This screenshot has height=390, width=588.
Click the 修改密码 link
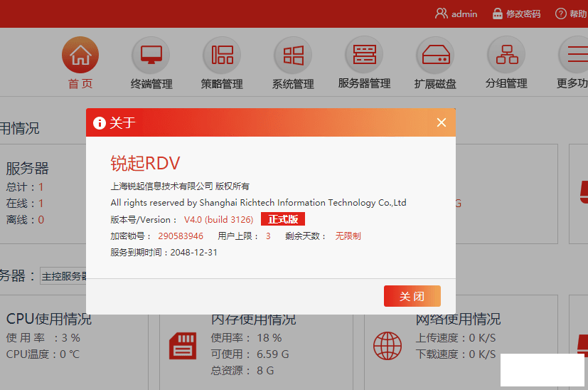click(523, 14)
